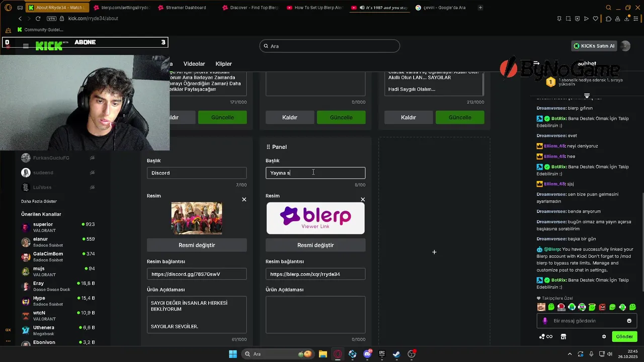Click Kaldır for middle top panel
This screenshot has width=644, height=362.
[290, 117]
